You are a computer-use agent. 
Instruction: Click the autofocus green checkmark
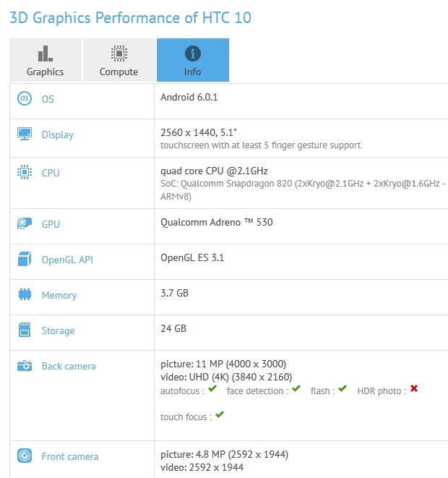(212, 388)
